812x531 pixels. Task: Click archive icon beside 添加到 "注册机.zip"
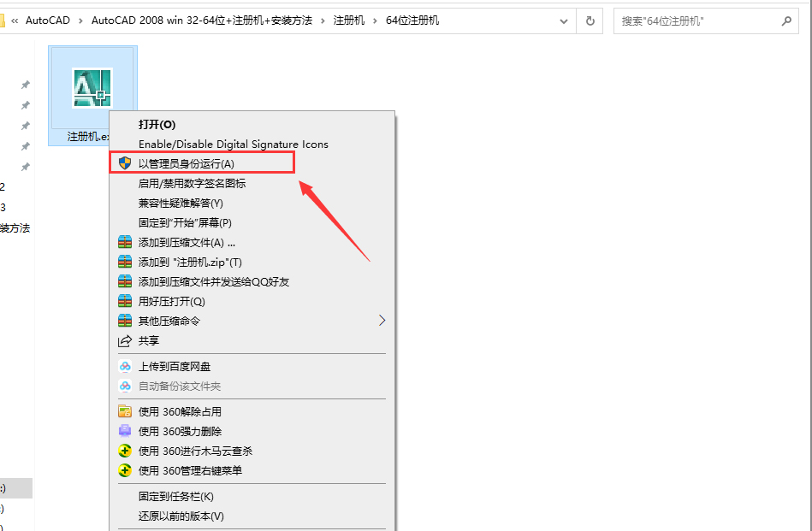coord(125,262)
